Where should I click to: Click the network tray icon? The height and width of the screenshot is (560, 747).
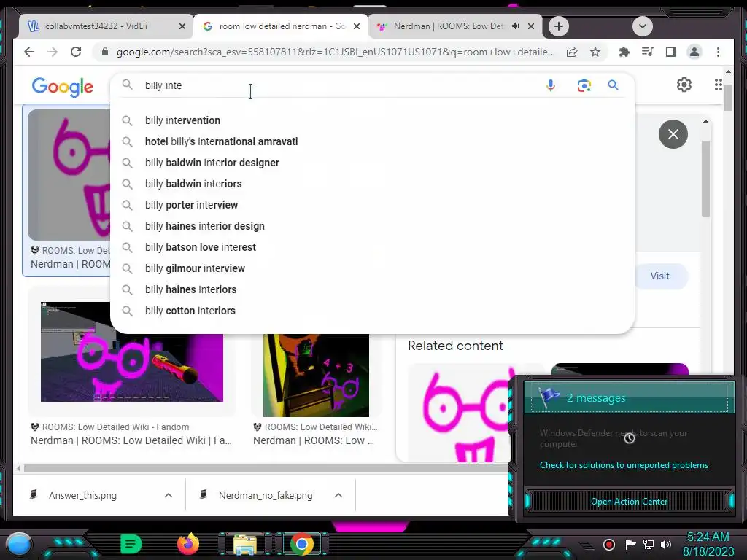[x=648, y=544]
